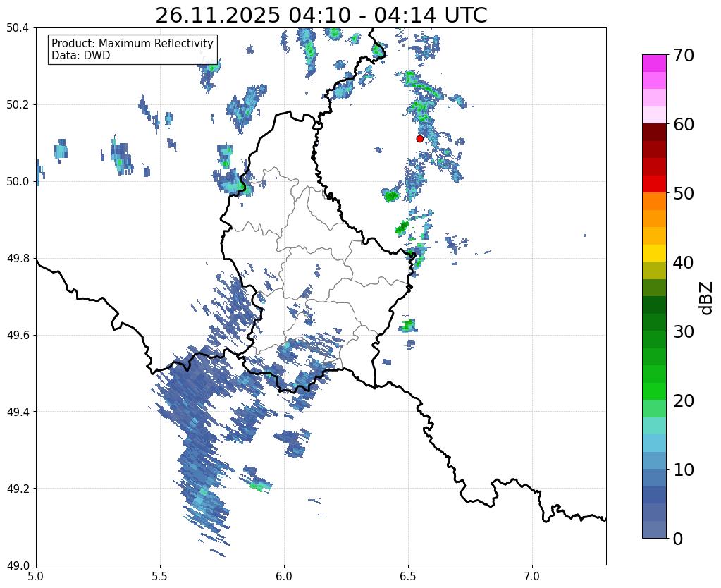Select the colorbar tick label 30
The height and width of the screenshot is (588, 721).
tap(683, 331)
